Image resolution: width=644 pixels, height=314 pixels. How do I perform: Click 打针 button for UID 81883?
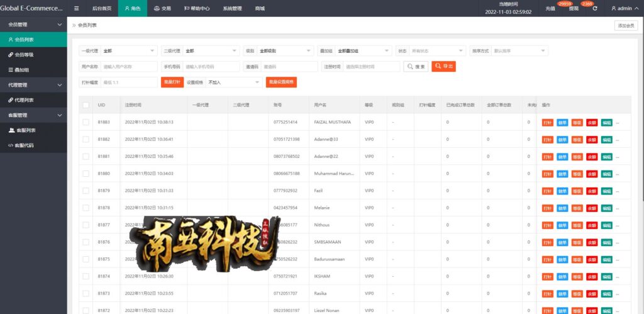point(548,123)
